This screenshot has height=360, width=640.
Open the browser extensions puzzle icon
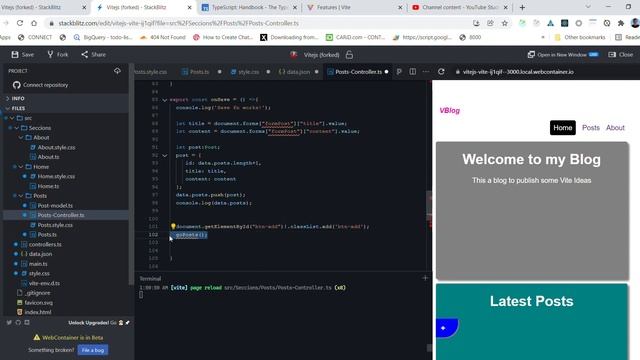tap(621, 23)
